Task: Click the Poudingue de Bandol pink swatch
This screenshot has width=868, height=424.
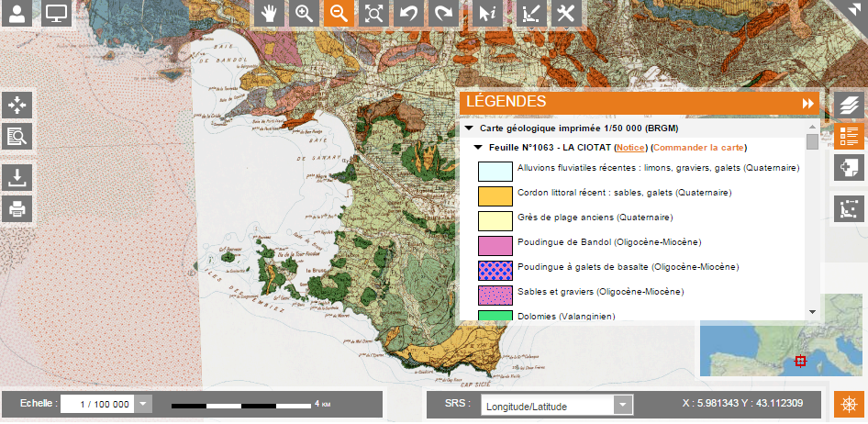Action: pyautogui.click(x=494, y=245)
